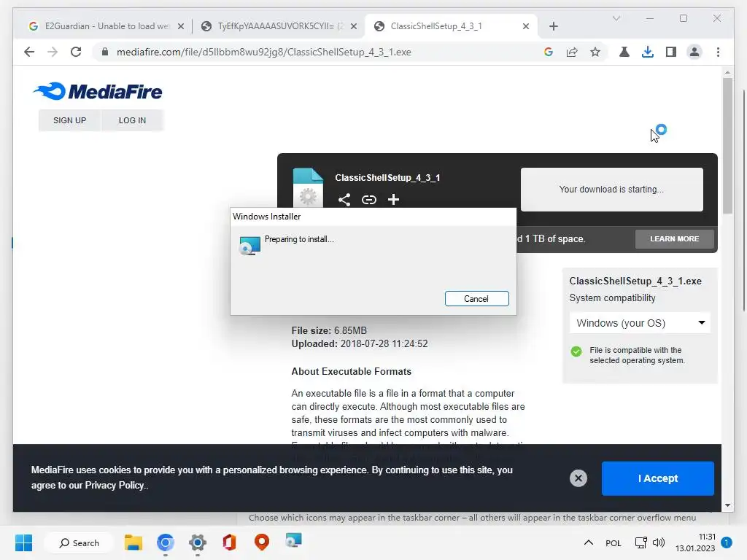View site info lock icon
The height and width of the screenshot is (560, 747).
tap(105, 52)
